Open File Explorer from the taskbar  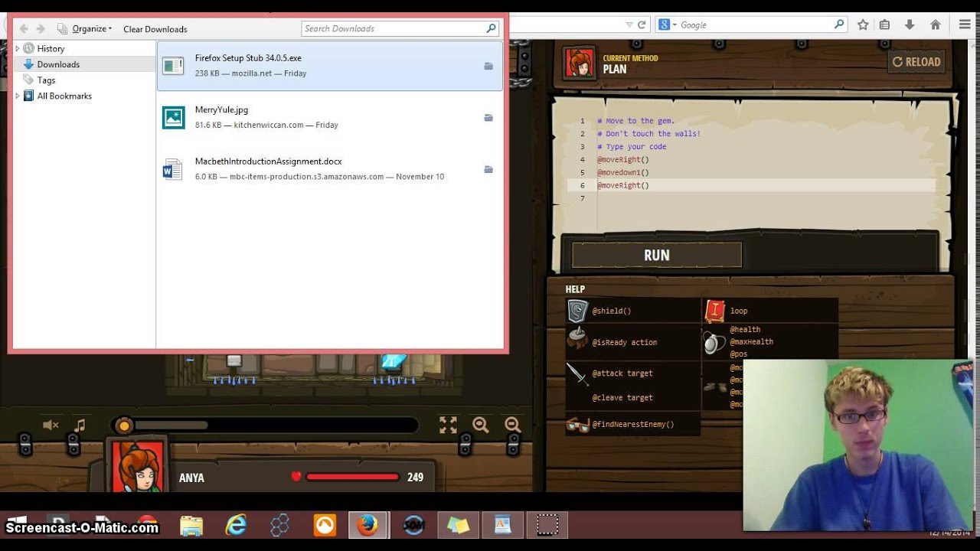pos(191,525)
